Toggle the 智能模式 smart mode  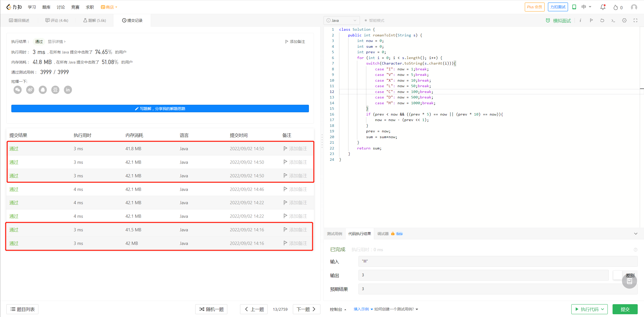[x=374, y=20]
